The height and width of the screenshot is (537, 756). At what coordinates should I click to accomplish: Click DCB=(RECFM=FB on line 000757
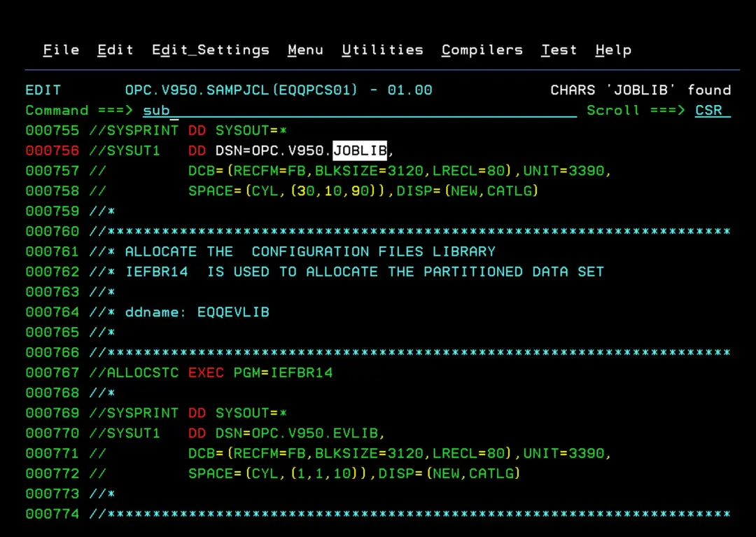click(x=247, y=171)
